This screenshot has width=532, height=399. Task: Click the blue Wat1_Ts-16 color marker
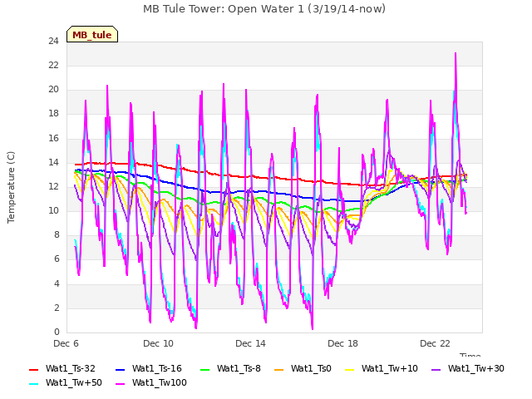point(120,369)
